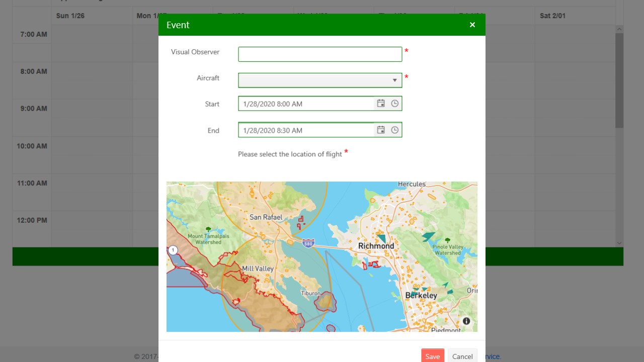
Task: Click the Event dialog title
Action: [x=178, y=25]
